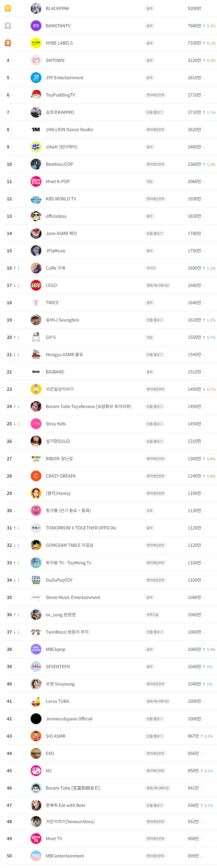The image size is (217, 868).
Task: Open the JYP Entertainment blue logo
Action: pyautogui.click(x=36, y=78)
